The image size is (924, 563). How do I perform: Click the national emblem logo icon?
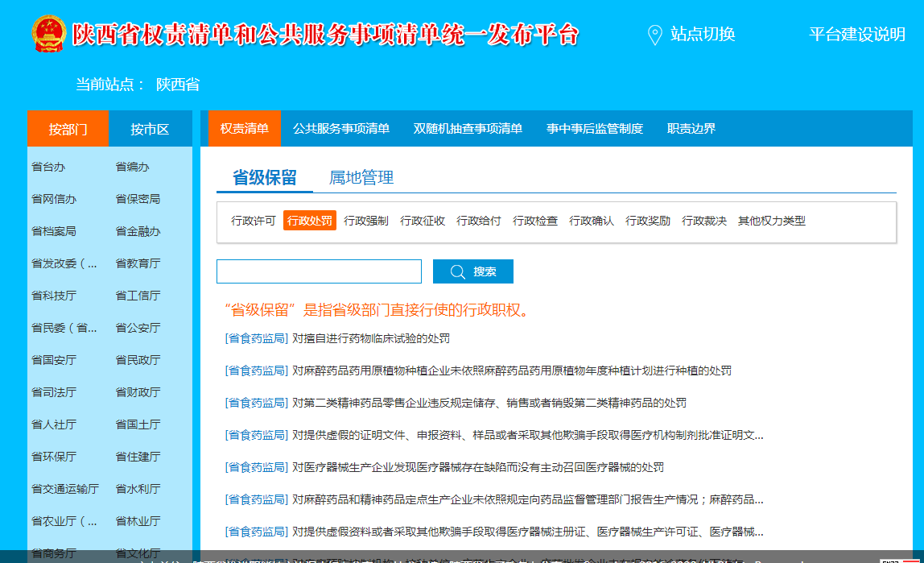(x=49, y=34)
